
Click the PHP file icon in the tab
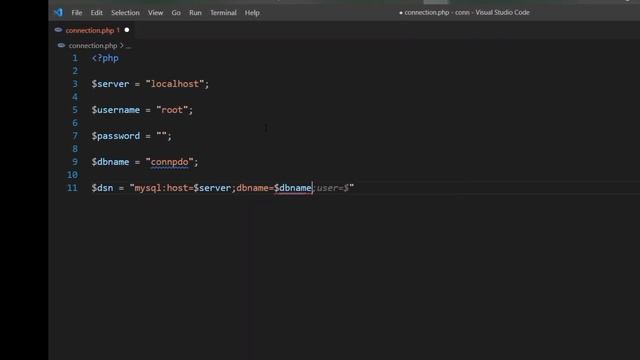coord(58,30)
